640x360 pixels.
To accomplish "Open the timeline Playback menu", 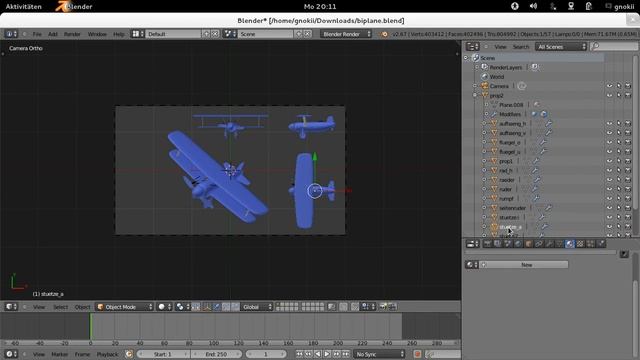I will pyautogui.click(x=108, y=354).
